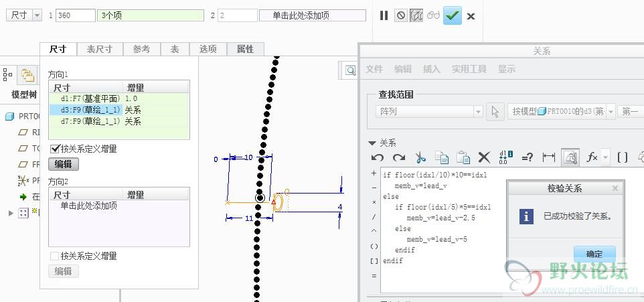
Task: Click 单击此处添加项 in the 方向2 list
Action: coord(89,206)
